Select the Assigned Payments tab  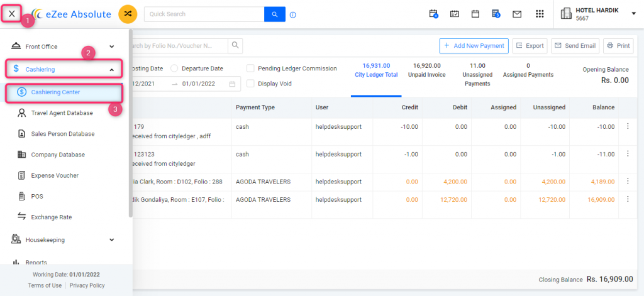pyautogui.click(x=528, y=70)
